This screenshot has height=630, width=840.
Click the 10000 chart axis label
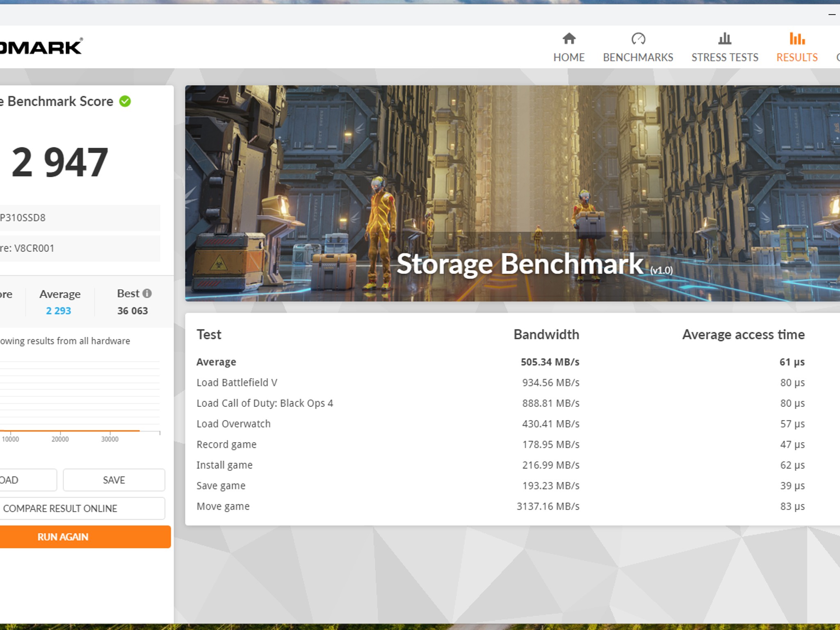(x=11, y=439)
